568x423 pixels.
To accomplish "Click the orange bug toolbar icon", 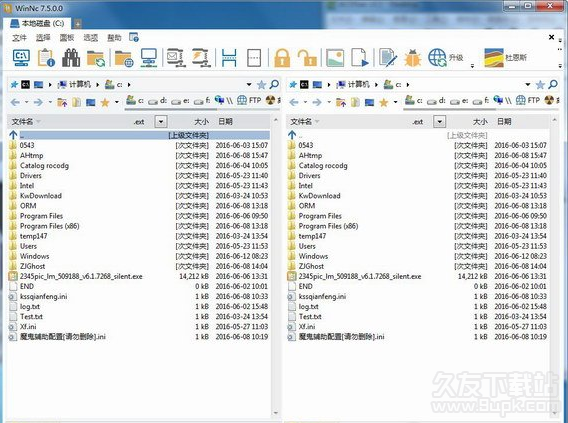I will click(413, 58).
